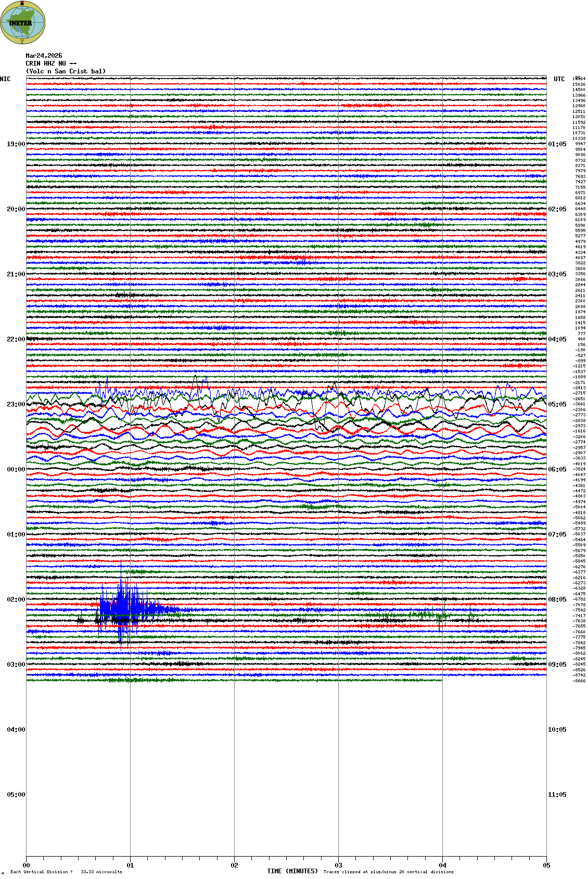Click the 05 minute tick label

546,865
